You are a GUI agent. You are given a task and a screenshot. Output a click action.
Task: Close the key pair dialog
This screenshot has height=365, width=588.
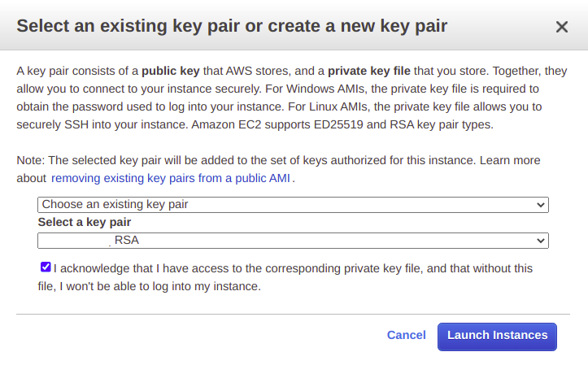(561, 27)
